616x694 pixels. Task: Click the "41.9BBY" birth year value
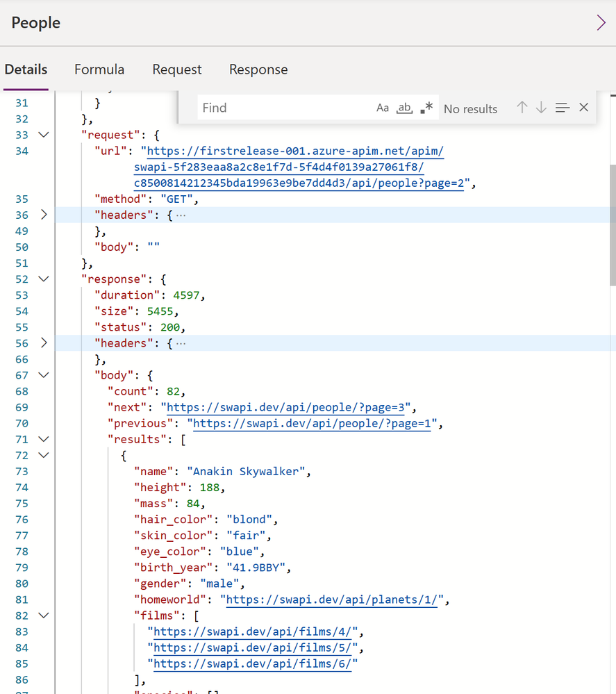tap(256, 568)
